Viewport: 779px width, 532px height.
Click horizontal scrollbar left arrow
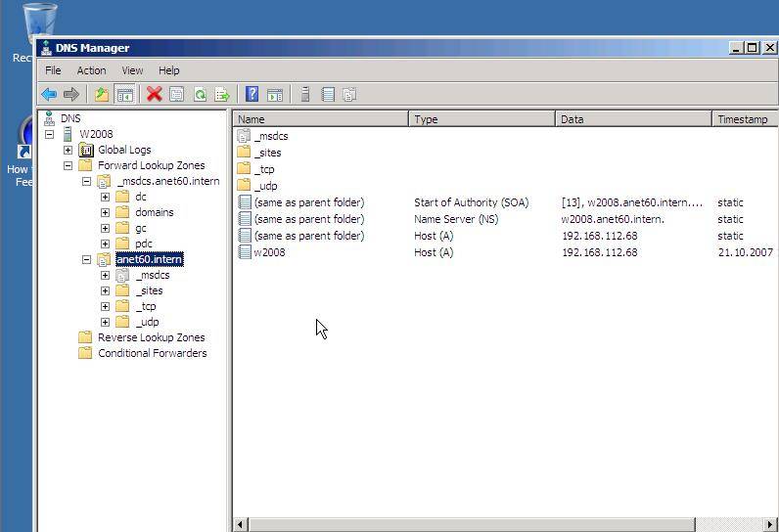(241, 524)
